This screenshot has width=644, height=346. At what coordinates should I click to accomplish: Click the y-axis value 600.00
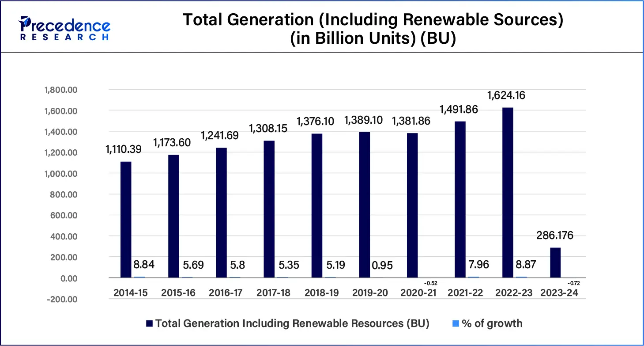pos(64,216)
